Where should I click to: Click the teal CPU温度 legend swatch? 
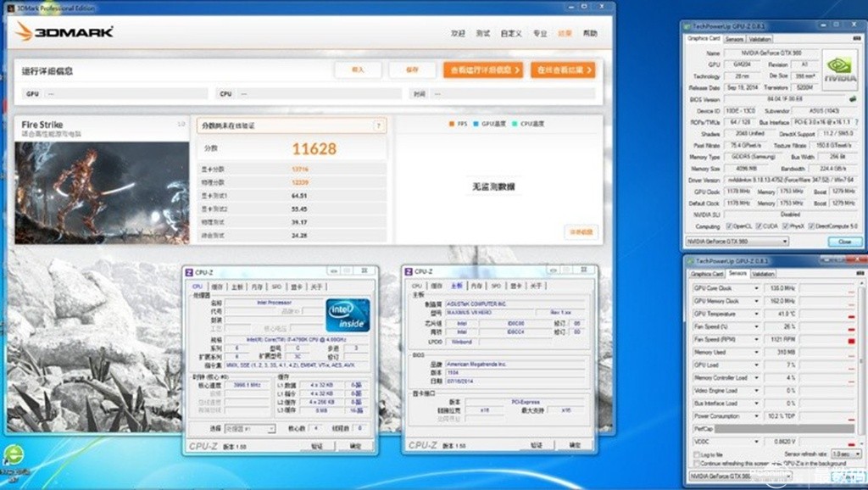pyautogui.click(x=515, y=124)
